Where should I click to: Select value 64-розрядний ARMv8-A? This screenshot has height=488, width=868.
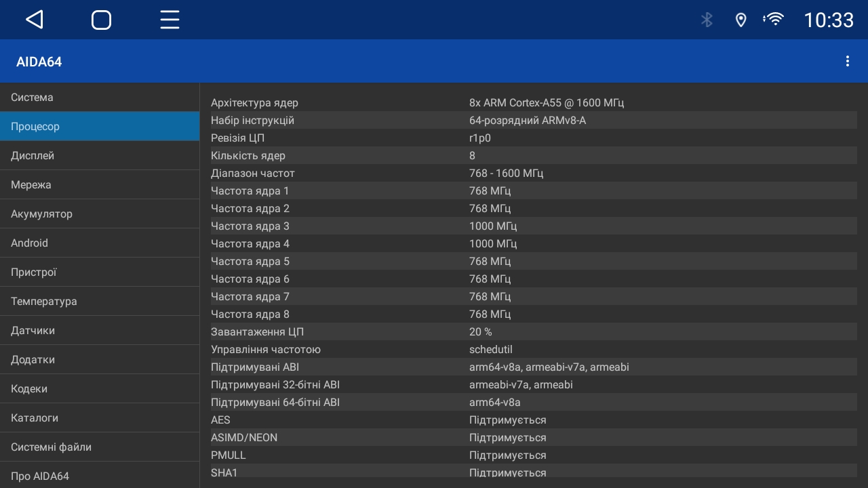pos(528,121)
